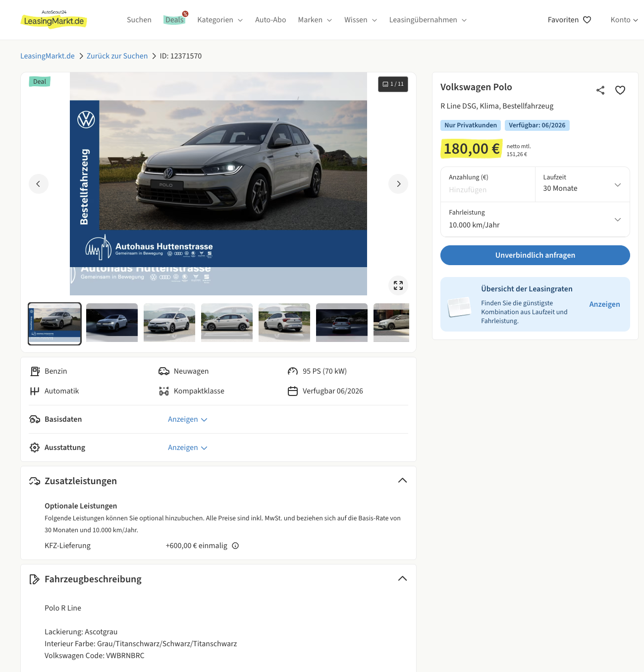Open the Fahrleistung 10.000 km/Jahr dropdown
The width and height of the screenshot is (644, 672).
point(535,220)
